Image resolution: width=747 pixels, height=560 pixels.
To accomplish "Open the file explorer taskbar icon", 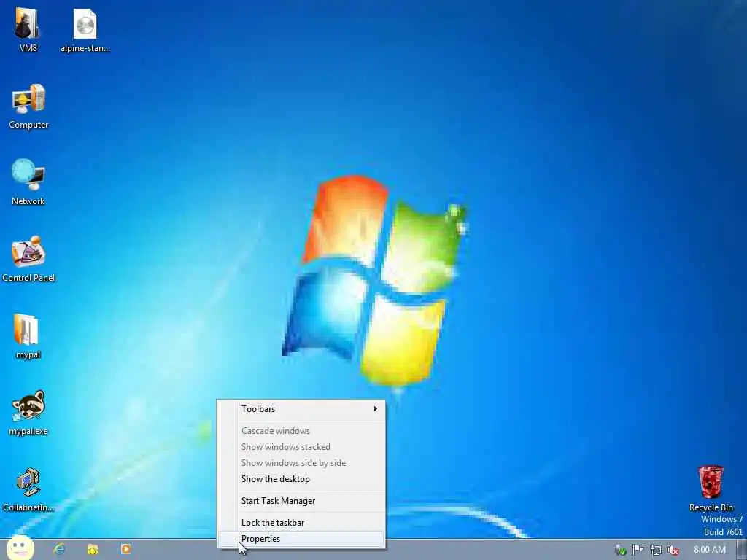I will coord(93,550).
